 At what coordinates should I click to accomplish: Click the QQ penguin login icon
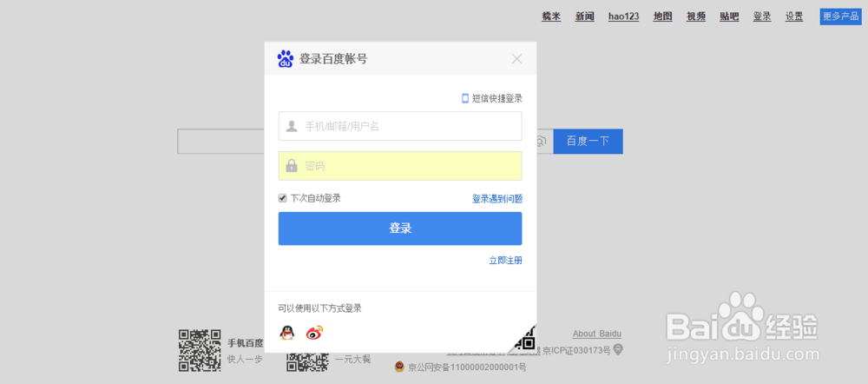pyautogui.click(x=286, y=333)
